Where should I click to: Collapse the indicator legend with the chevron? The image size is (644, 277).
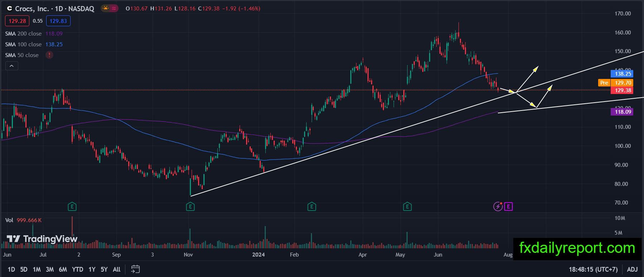pos(11,66)
